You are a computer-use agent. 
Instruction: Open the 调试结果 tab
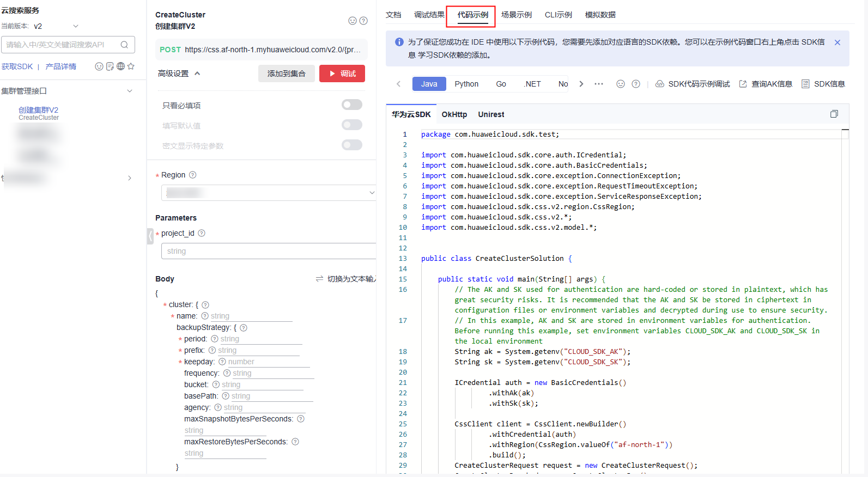[x=429, y=15]
